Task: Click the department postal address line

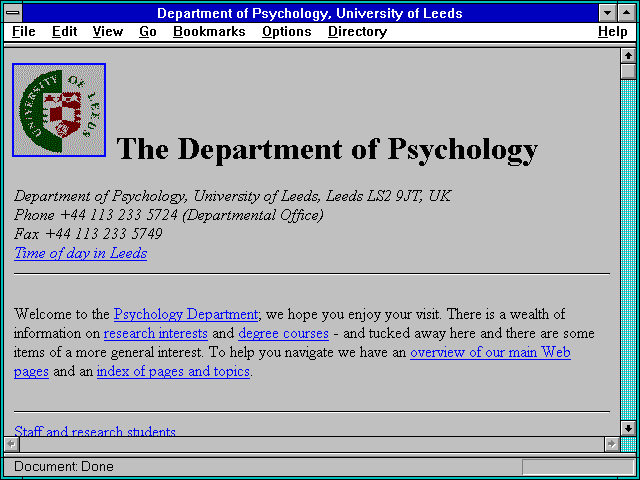Action: click(x=233, y=196)
